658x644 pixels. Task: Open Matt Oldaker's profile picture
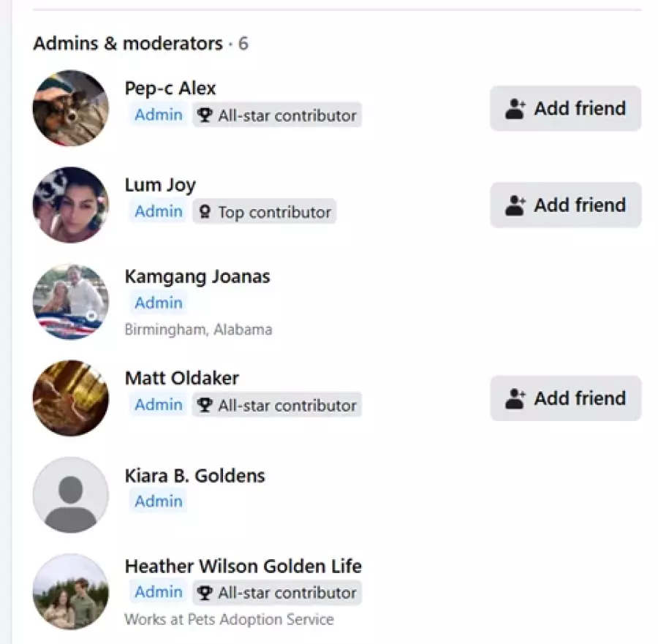70,398
